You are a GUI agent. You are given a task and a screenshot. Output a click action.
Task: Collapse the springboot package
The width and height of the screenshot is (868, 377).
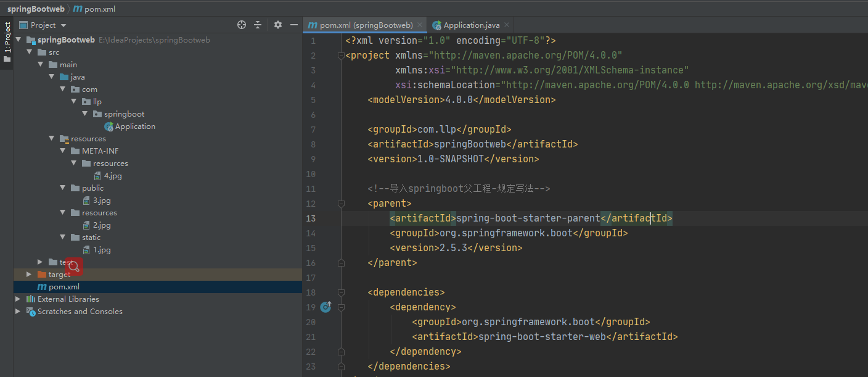click(x=85, y=114)
